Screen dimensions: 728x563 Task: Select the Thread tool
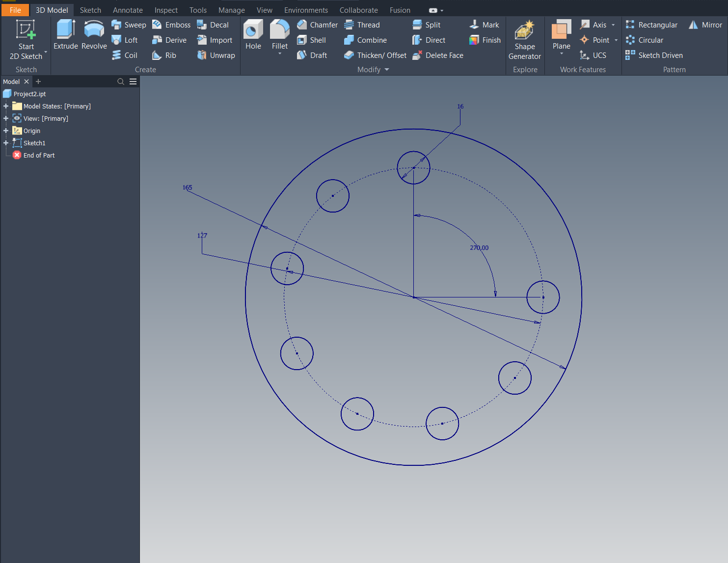362,25
